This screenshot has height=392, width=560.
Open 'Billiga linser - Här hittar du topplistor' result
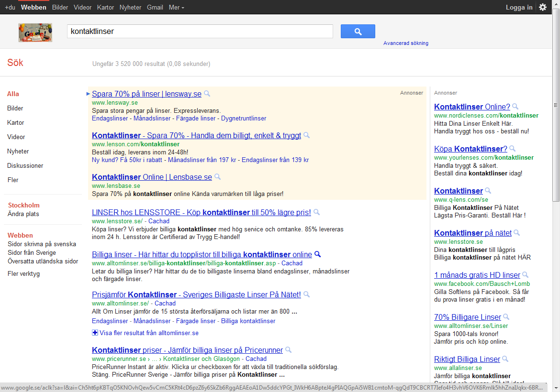202,254
